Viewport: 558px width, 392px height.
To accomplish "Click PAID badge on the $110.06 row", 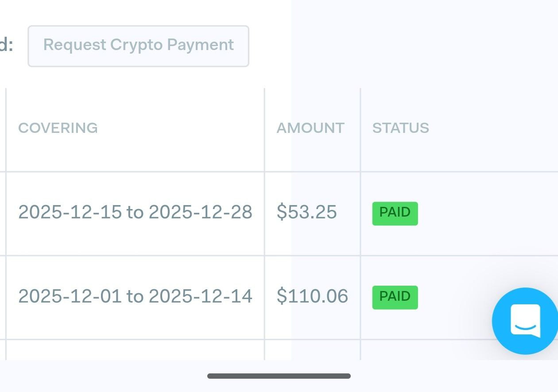I will [x=395, y=297].
